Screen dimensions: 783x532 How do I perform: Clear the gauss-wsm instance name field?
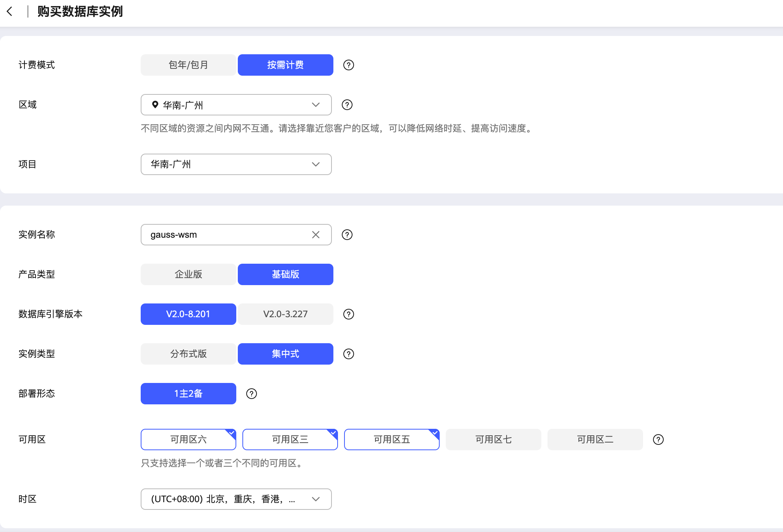click(x=315, y=235)
